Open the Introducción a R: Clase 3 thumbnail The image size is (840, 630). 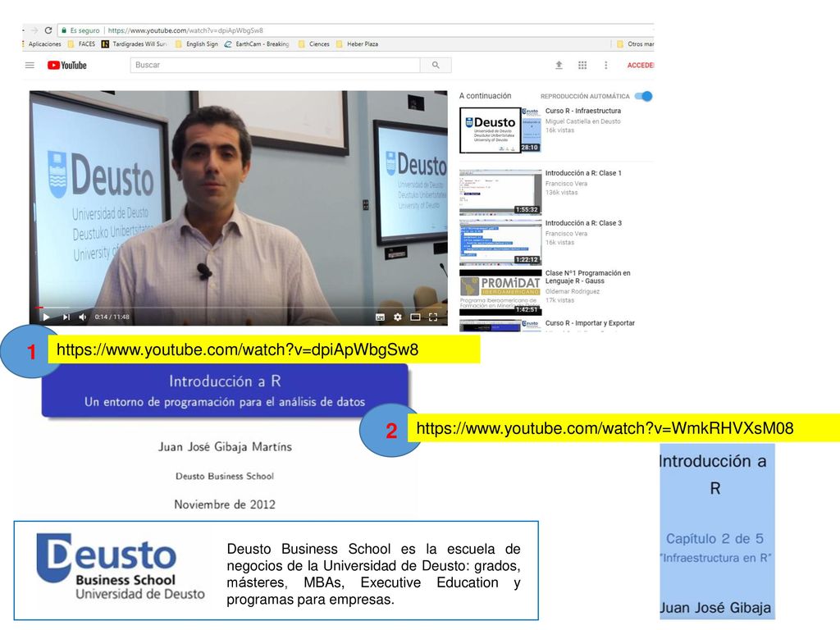point(500,242)
